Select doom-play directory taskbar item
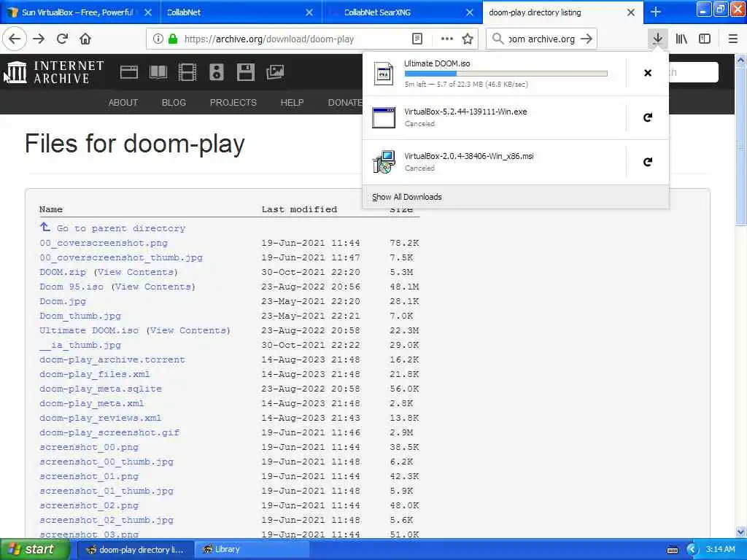The image size is (747, 560). point(135,550)
